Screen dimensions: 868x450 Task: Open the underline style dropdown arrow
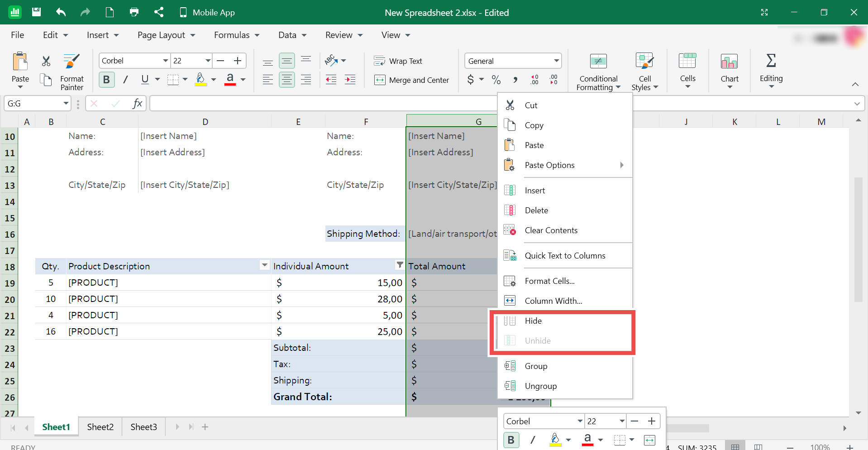pyautogui.click(x=157, y=80)
